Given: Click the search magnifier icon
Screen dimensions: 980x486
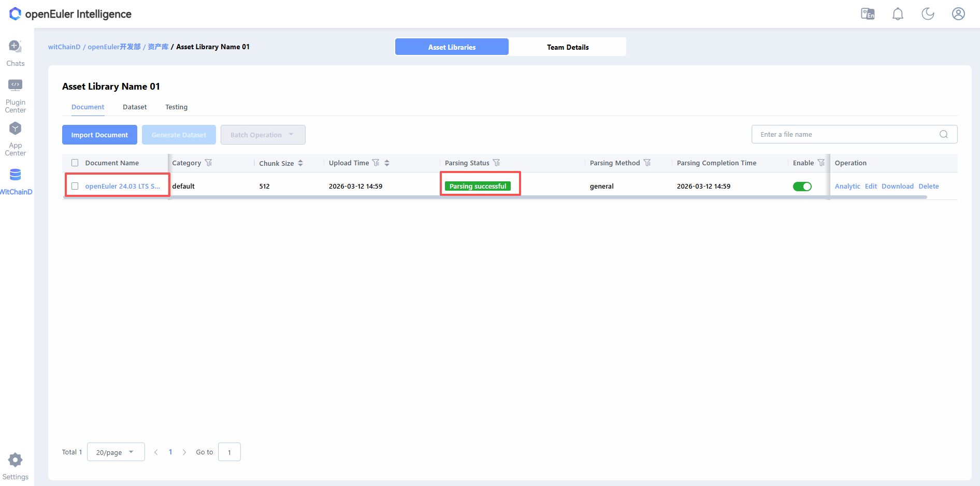Looking at the screenshot, I should pyautogui.click(x=943, y=134).
